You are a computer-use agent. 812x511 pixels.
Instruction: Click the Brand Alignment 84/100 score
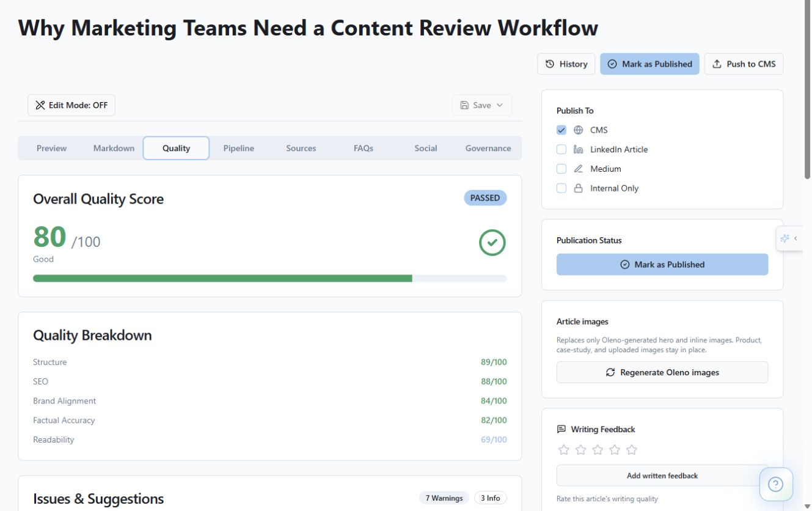tap(494, 401)
